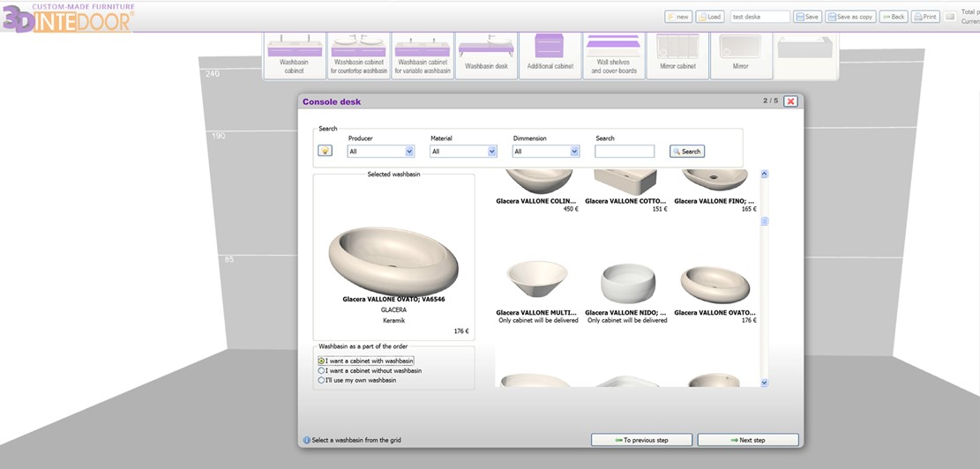Open the Wall shelves and cover-boards category
980x469 pixels.
point(614,55)
